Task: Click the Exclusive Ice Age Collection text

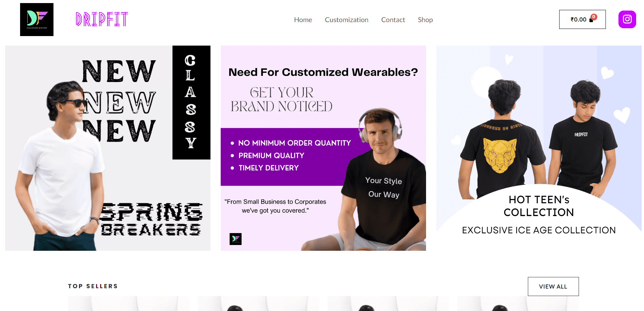Action: [x=539, y=230]
